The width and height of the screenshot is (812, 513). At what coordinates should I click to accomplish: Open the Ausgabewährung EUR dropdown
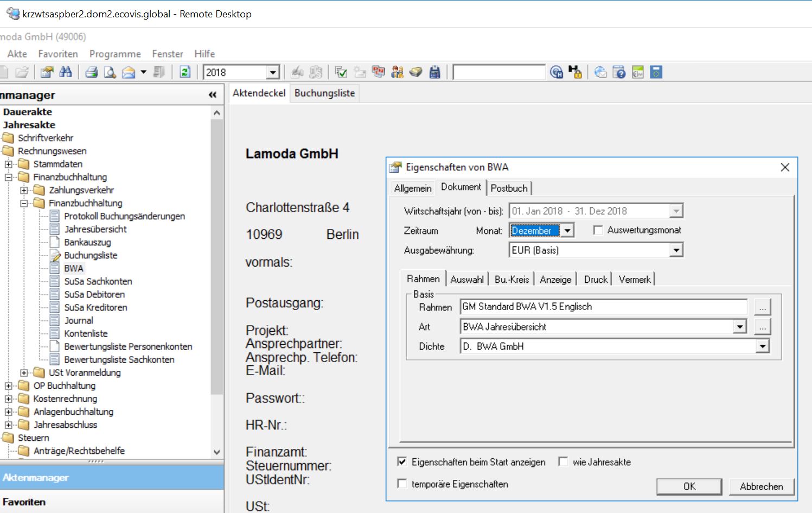[676, 250]
